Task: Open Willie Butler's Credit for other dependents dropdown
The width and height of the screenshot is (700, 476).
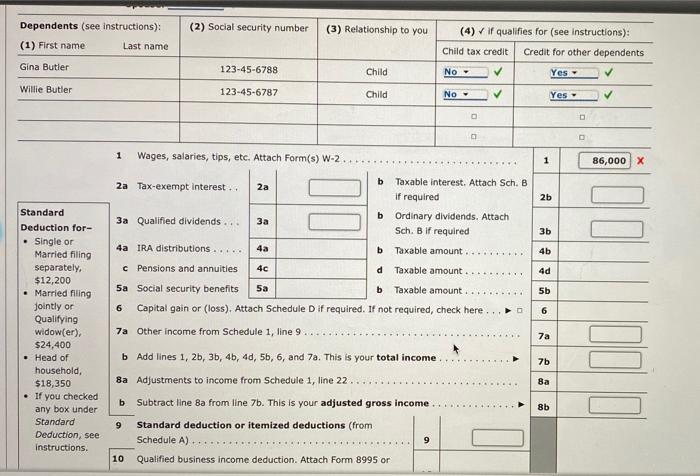Action: (x=574, y=95)
